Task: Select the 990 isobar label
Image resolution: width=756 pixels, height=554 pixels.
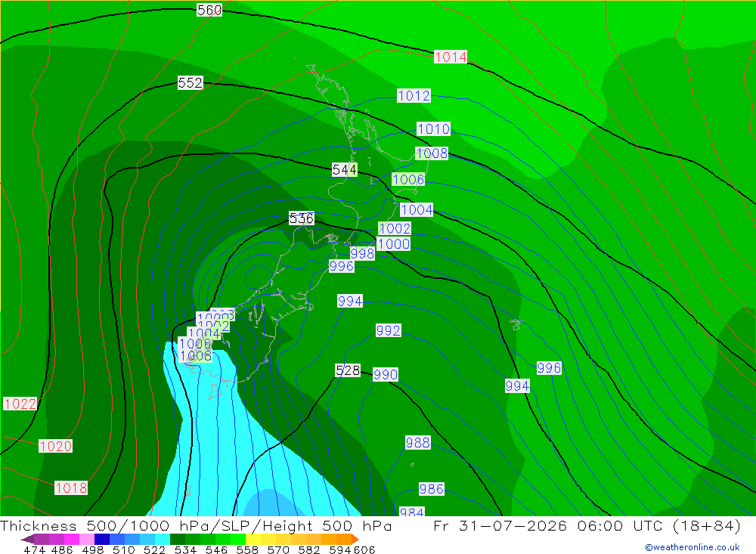Action: pos(386,375)
